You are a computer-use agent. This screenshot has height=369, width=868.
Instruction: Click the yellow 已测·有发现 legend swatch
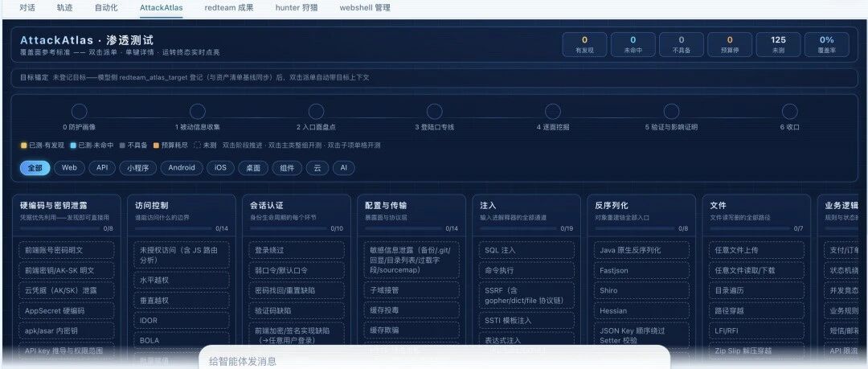point(23,146)
